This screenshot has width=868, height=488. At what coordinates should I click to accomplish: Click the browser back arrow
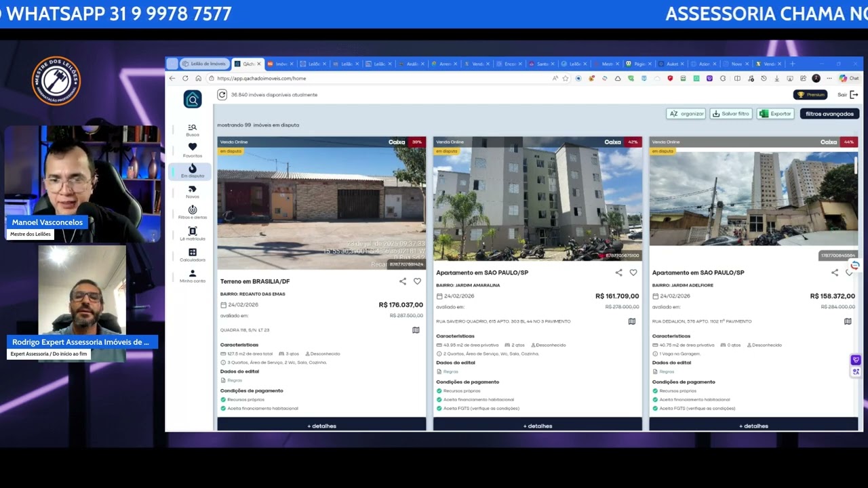[x=172, y=79]
